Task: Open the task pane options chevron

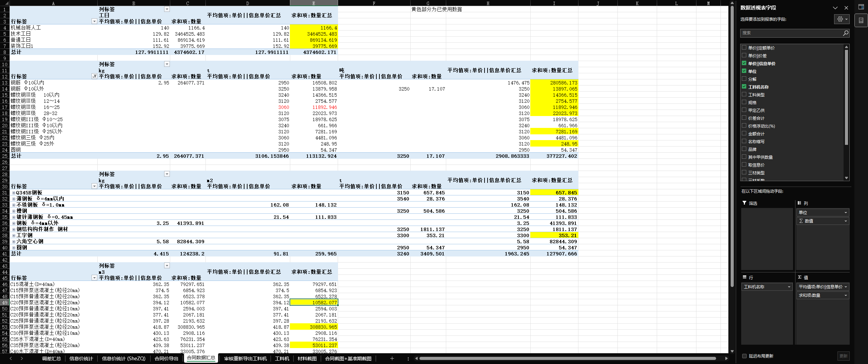Action: tap(835, 8)
